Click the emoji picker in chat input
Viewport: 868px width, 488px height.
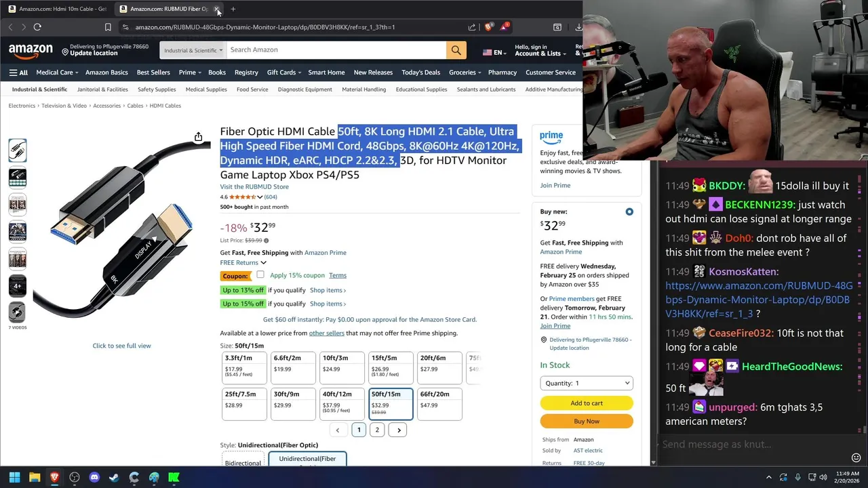[x=856, y=457]
